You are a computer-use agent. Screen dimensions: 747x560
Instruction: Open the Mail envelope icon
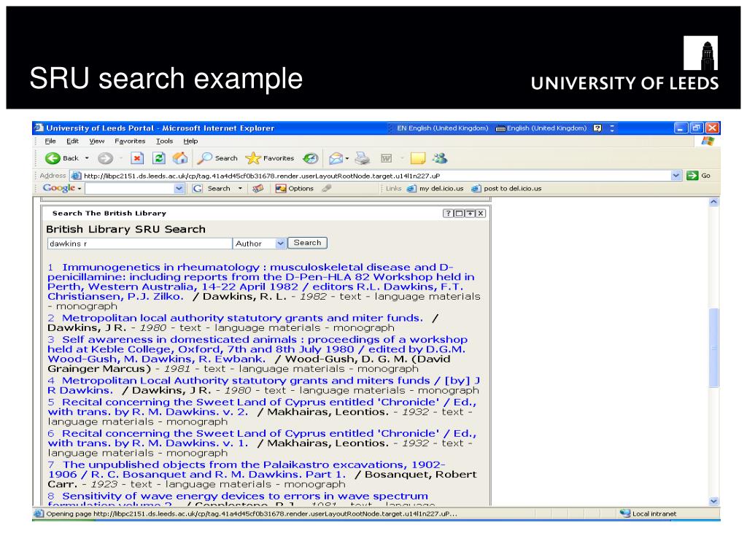tap(336, 158)
